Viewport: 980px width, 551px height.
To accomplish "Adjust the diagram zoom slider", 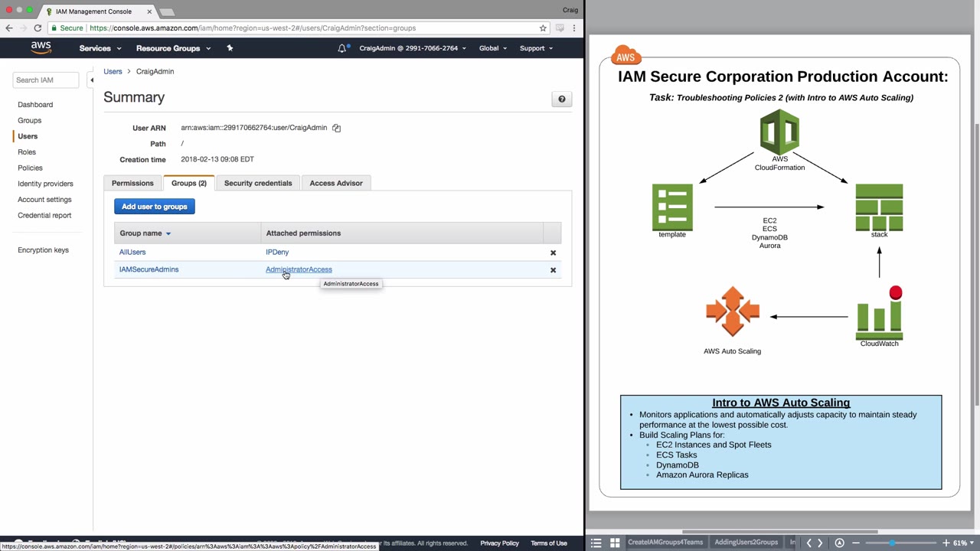I will (x=892, y=543).
